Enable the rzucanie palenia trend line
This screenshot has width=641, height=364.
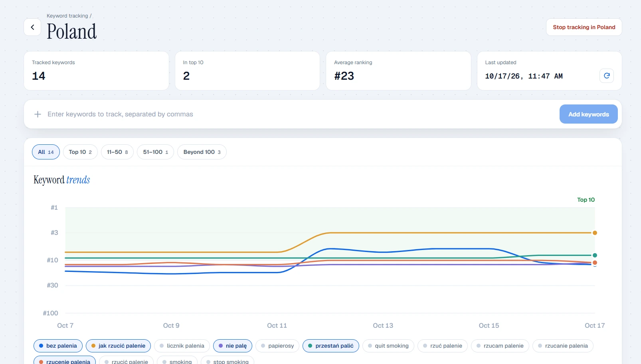coord(563,346)
